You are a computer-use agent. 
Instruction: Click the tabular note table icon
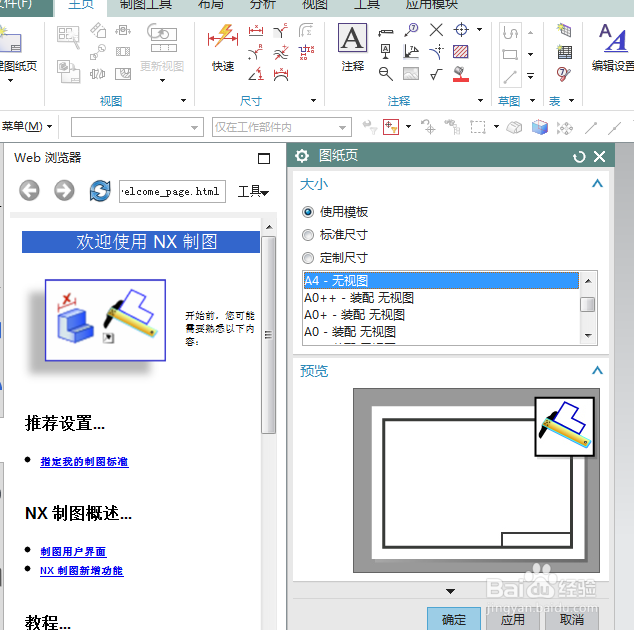click(564, 30)
